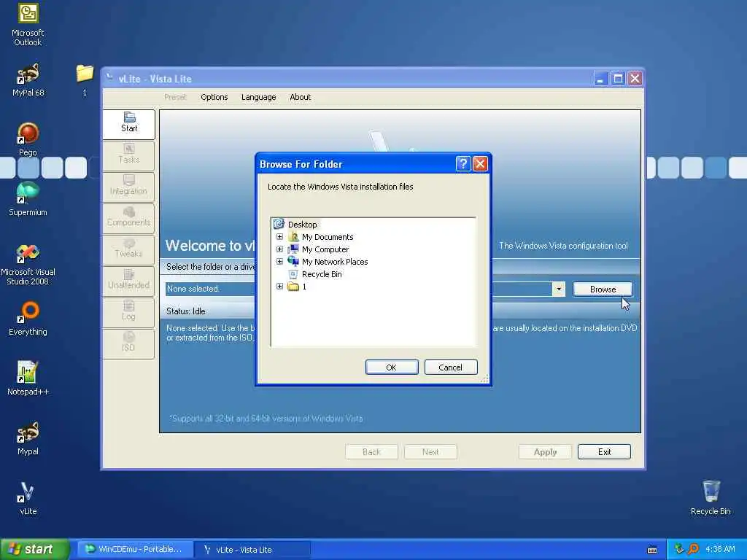Click the Apply button in vLite

click(545, 452)
